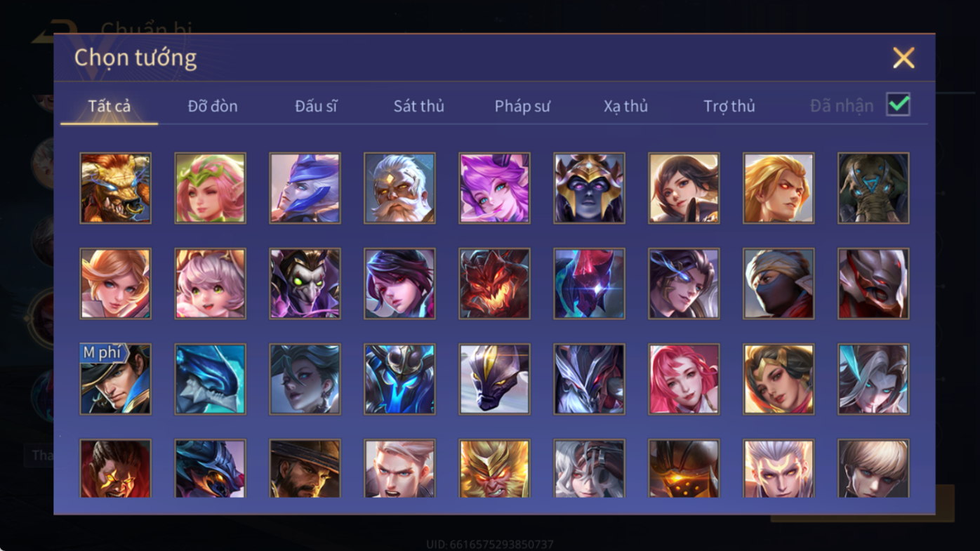Pick the long pink-haired woman hero

coord(684,379)
